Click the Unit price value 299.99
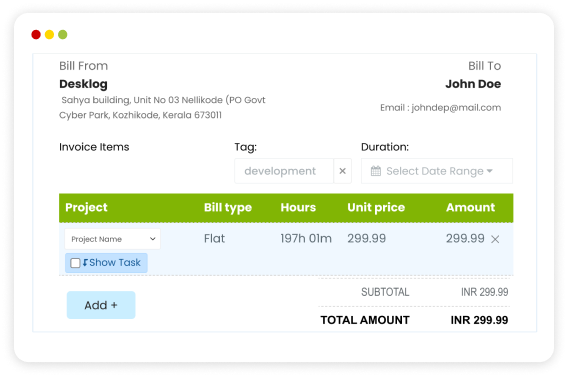The height and width of the screenshot is (378, 568). pyautogui.click(x=367, y=238)
